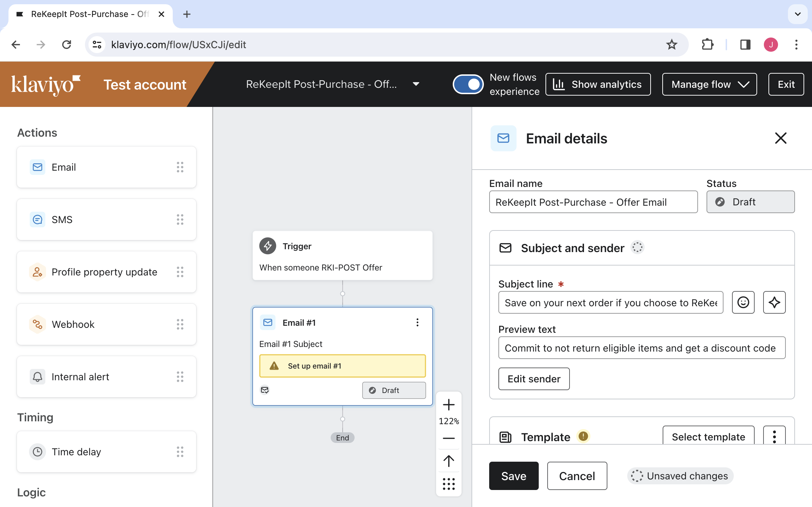The width and height of the screenshot is (812, 507).
Task: Click the AI suggestion sparkle icon
Action: (x=774, y=302)
